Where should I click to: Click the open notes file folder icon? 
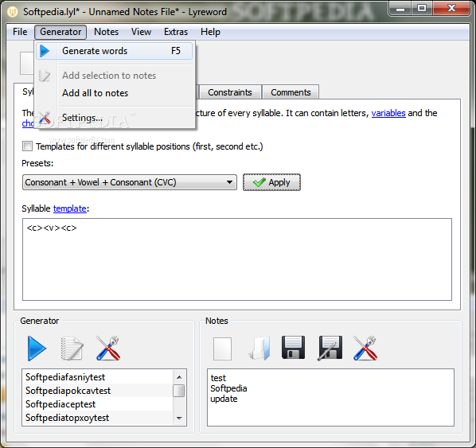click(259, 349)
